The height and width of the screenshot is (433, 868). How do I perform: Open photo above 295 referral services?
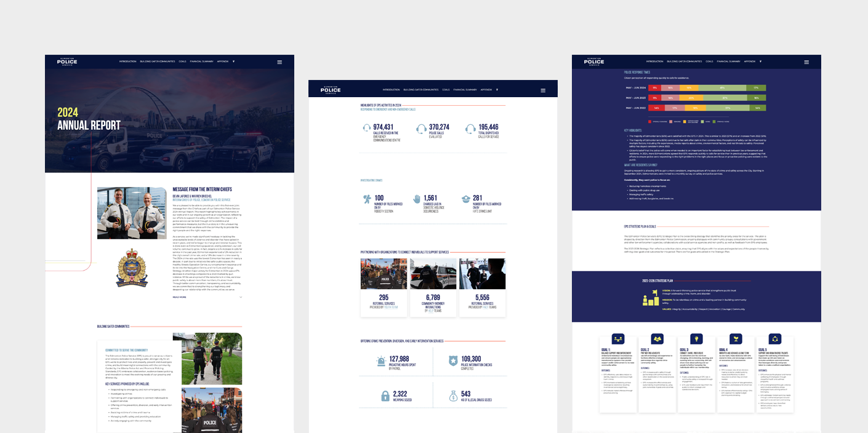(384, 274)
